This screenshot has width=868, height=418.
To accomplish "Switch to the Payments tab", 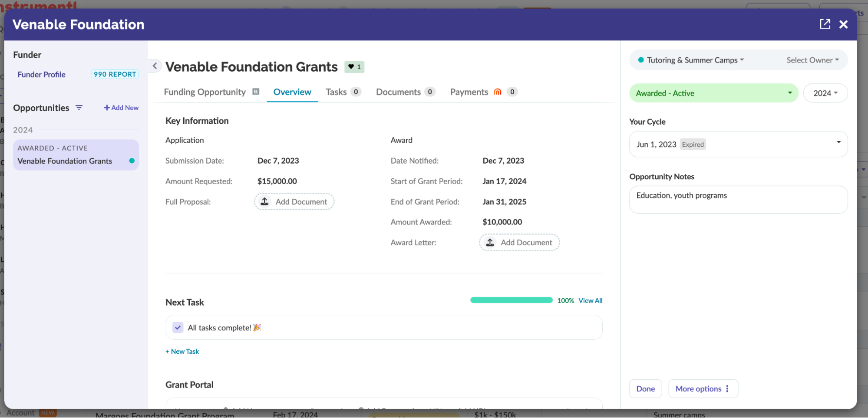I will point(469,92).
